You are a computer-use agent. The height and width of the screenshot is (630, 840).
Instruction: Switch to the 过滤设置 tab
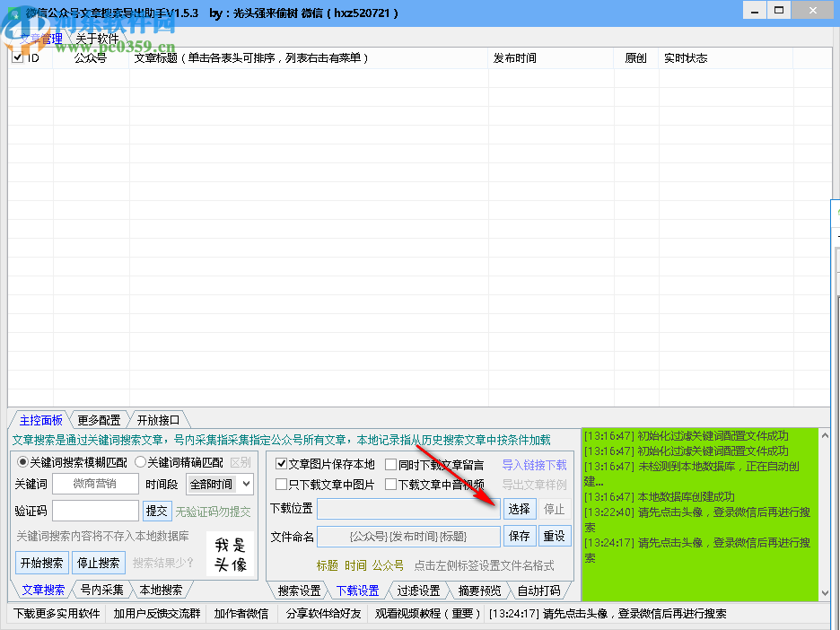click(x=417, y=591)
